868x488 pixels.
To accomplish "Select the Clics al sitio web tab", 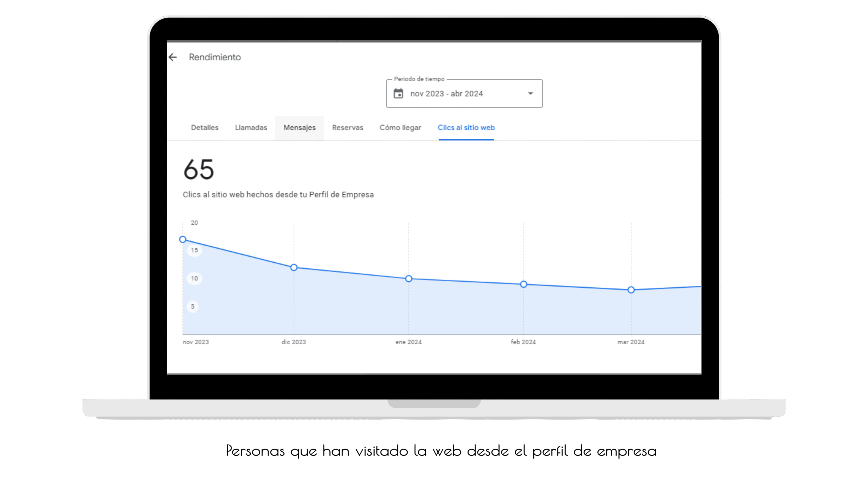I will [x=466, y=128].
